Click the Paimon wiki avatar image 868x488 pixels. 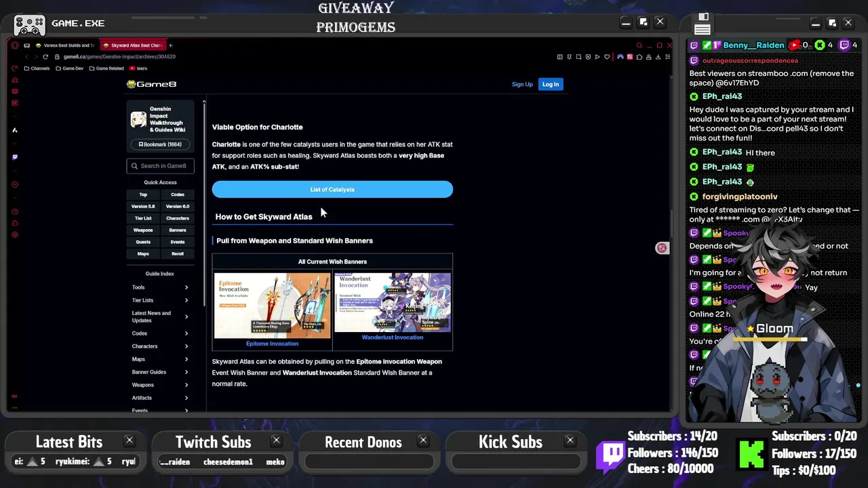tap(138, 120)
